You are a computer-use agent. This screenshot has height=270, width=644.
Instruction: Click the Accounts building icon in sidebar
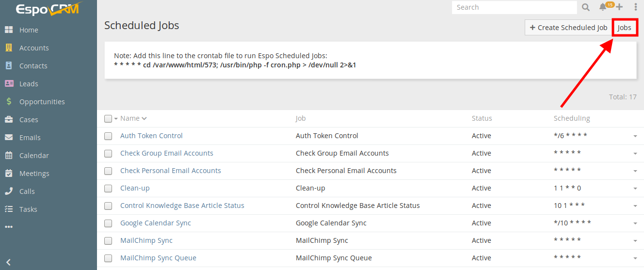coord(9,48)
